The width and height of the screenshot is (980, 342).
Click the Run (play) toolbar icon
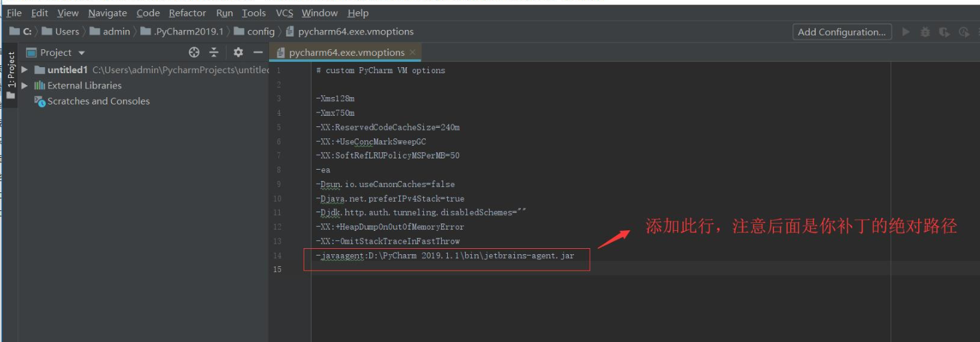(906, 32)
